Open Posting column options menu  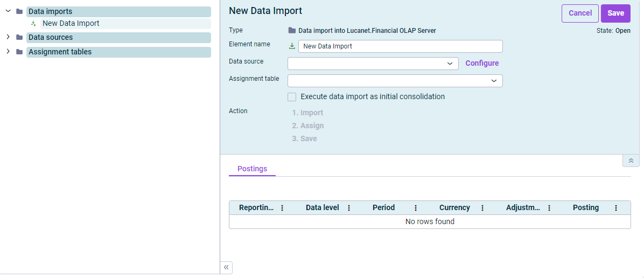click(616, 208)
